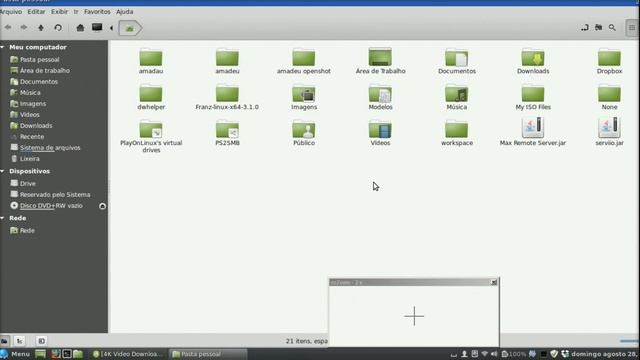Toggle location entry mode icon
The height and width of the screenshot is (360, 640).
[584, 28]
